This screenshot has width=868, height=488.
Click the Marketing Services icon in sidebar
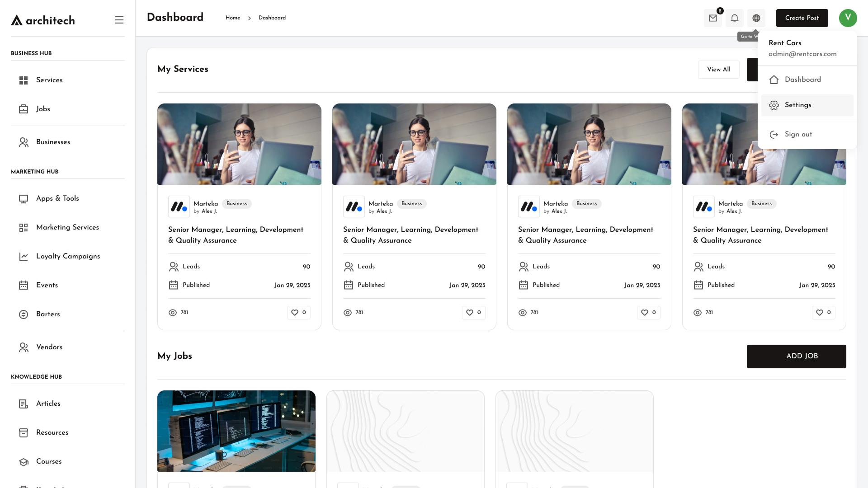[24, 228]
